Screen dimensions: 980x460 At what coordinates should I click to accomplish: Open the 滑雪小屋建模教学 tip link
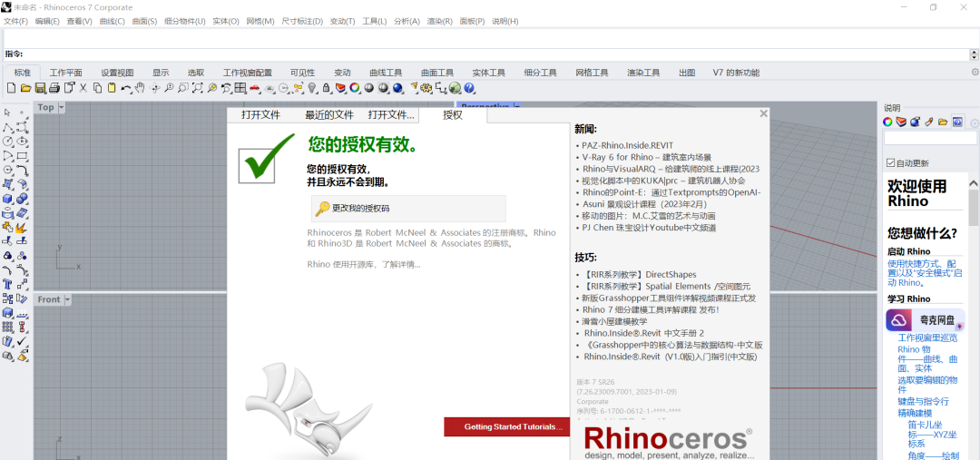tap(614, 321)
